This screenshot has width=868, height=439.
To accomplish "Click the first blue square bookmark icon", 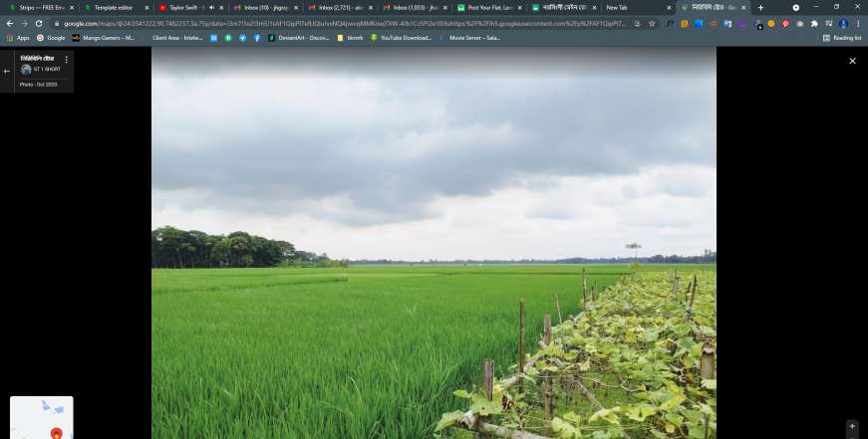I will click(x=213, y=38).
